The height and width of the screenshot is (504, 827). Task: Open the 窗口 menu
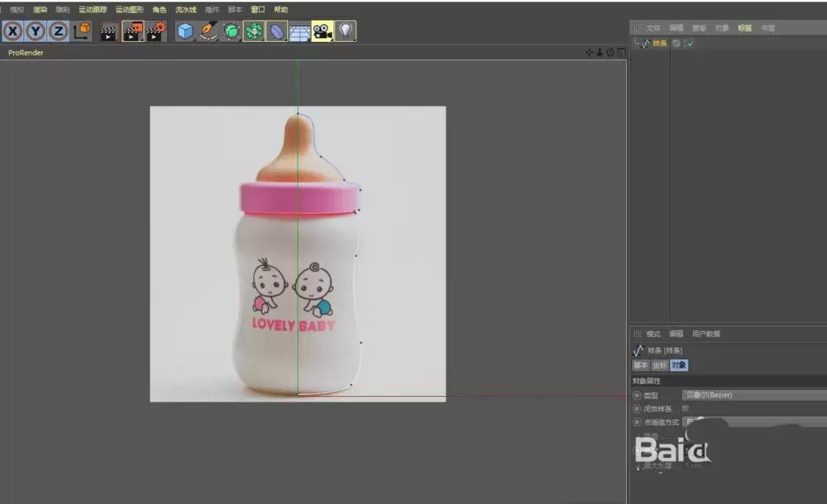(x=256, y=10)
